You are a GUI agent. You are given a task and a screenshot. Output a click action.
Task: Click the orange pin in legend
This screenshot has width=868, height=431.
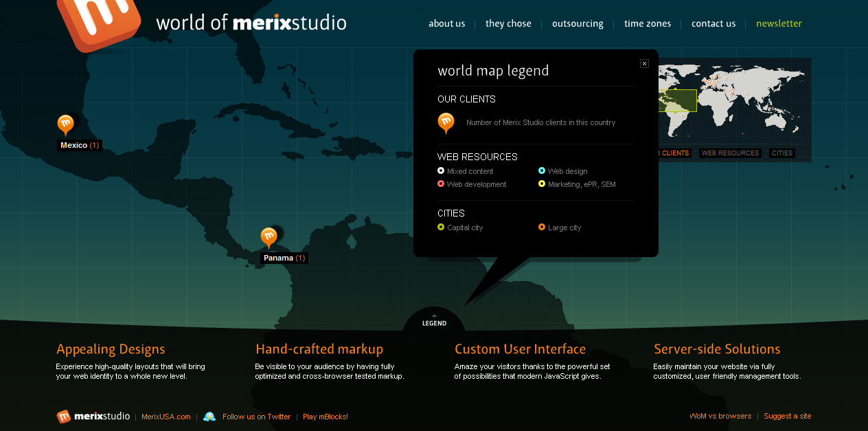[x=446, y=122]
